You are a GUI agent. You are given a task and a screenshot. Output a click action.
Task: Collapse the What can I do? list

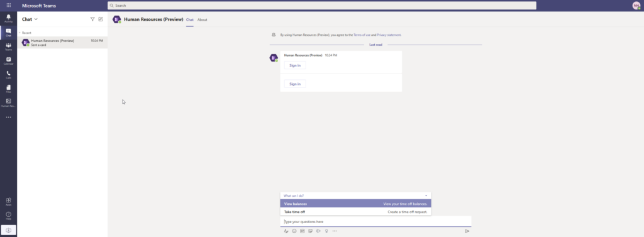click(426, 196)
